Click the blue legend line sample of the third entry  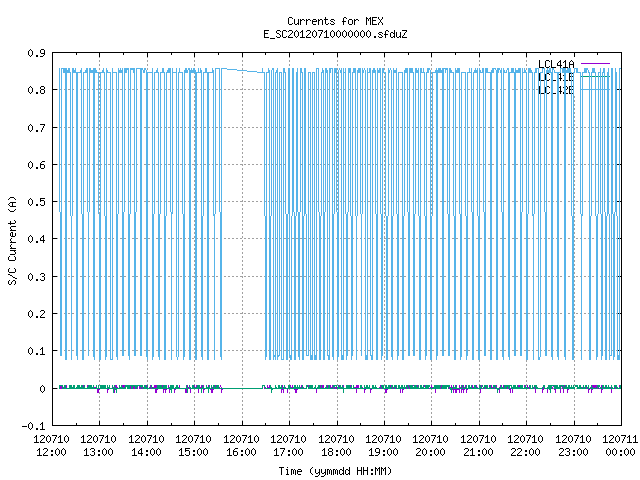click(x=595, y=89)
